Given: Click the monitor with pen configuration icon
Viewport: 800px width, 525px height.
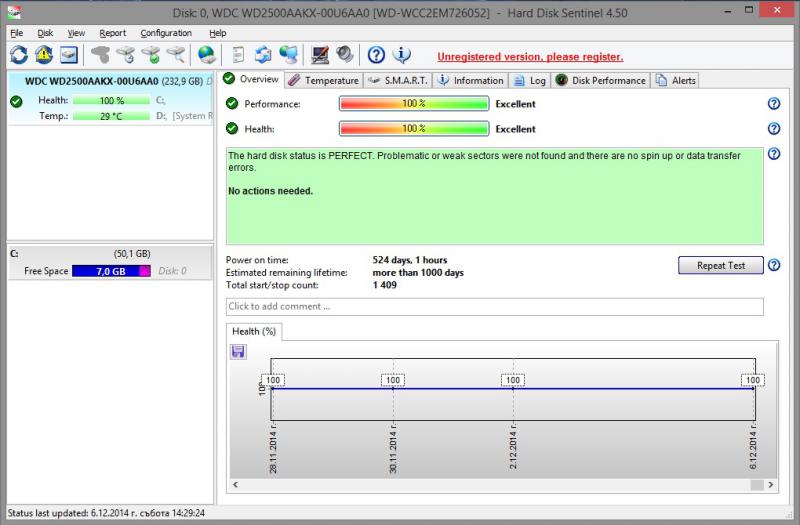Looking at the screenshot, I should pos(320,55).
